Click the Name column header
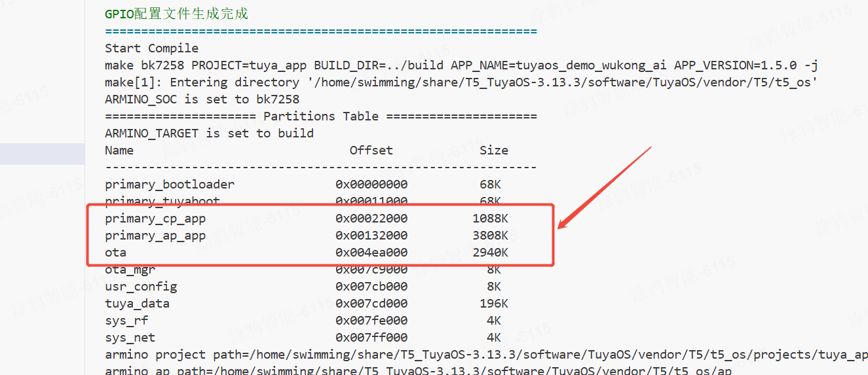This screenshot has height=375, width=868. pyautogui.click(x=119, y=151)
